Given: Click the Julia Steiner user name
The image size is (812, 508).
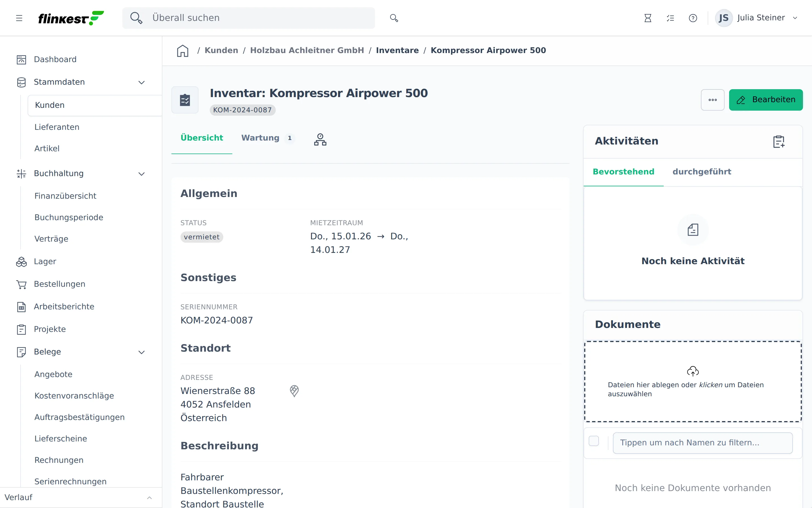Looking at the screenshot, I should 761,18.
